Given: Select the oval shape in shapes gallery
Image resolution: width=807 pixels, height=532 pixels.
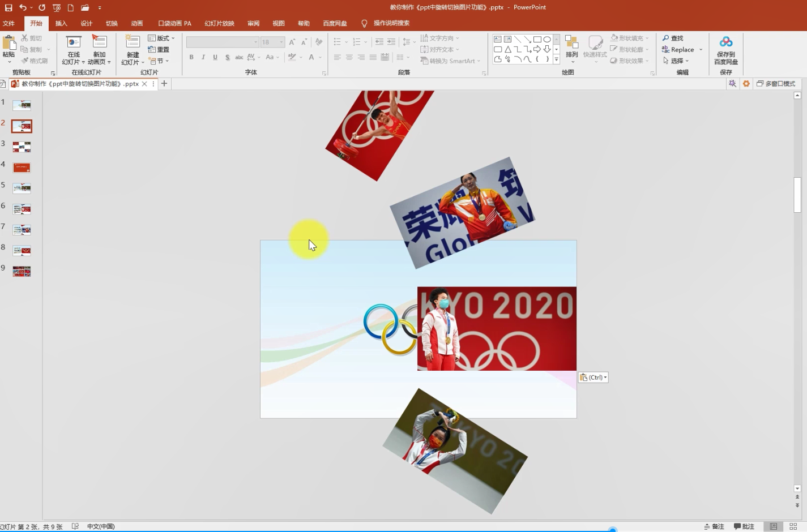Looking at the screenshot, I should click(x=547, y=39).
